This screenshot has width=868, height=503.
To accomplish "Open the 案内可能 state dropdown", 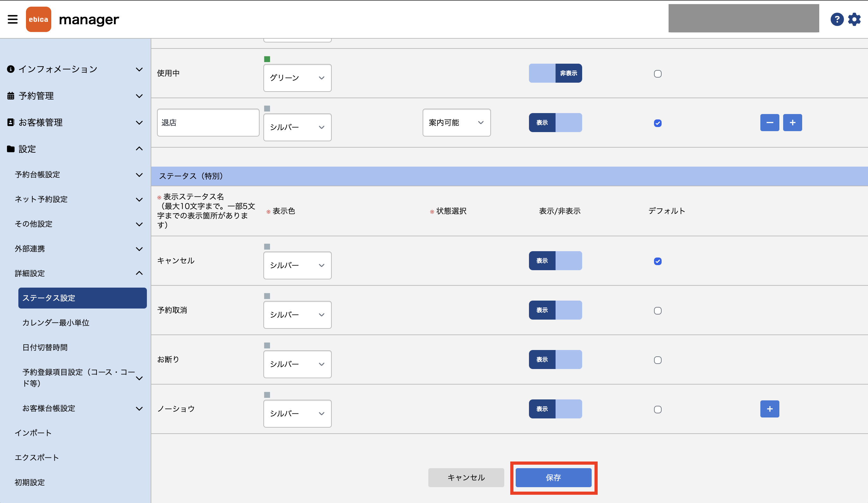I will coord(457,123).
